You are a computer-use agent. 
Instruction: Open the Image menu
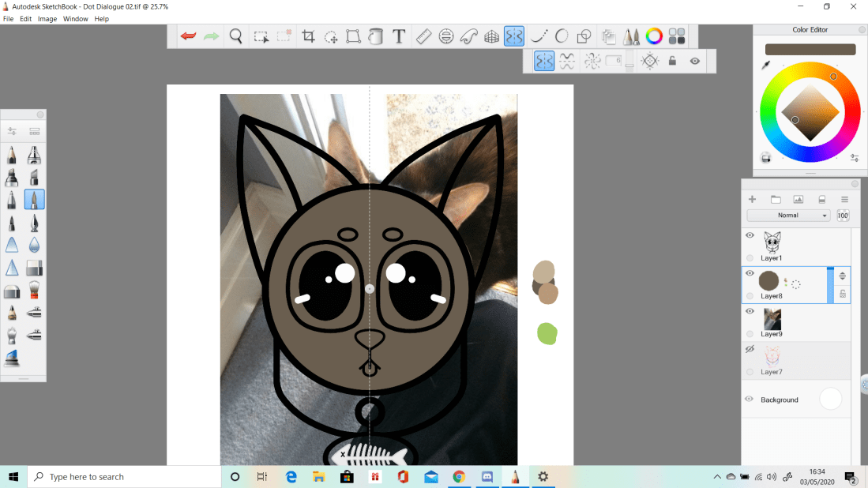click(47, 19)
